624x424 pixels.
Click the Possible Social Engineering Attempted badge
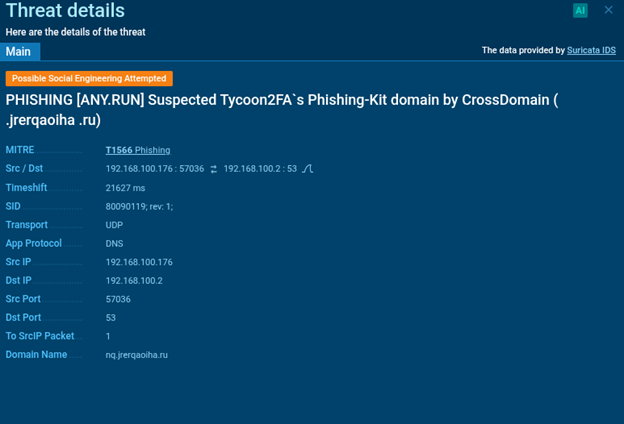[89, 78]
